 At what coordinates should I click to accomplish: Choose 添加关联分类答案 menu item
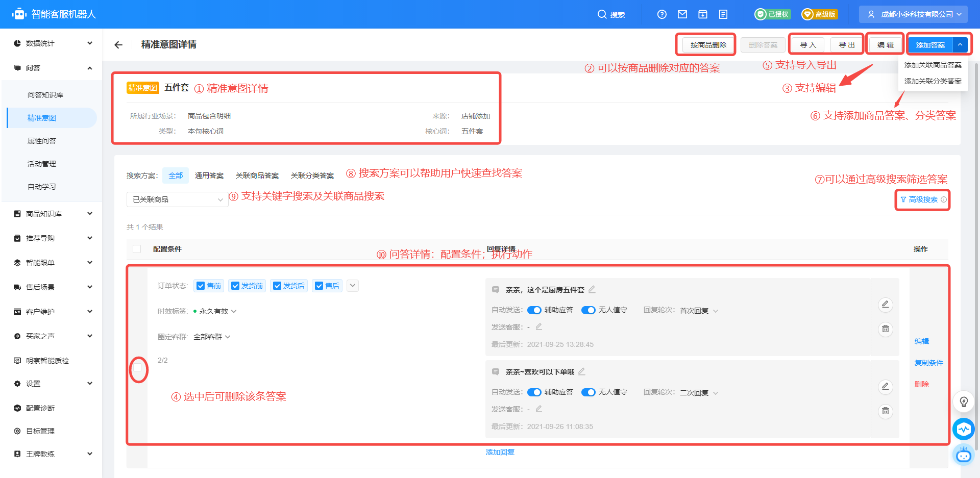pos(933,81)
